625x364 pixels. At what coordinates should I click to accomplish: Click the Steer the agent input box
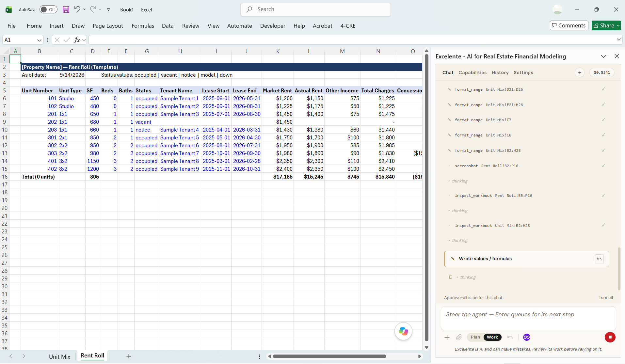[x=528, y=318]
